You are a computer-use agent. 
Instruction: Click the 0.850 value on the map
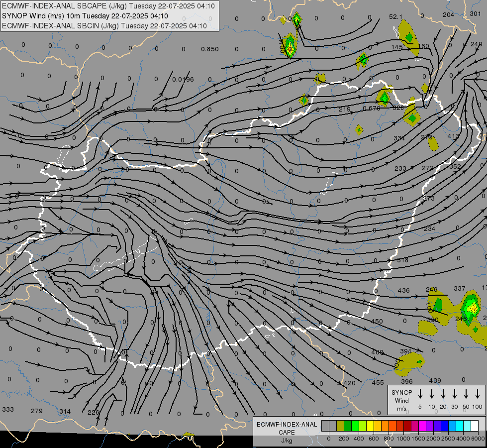coord(210,49)
